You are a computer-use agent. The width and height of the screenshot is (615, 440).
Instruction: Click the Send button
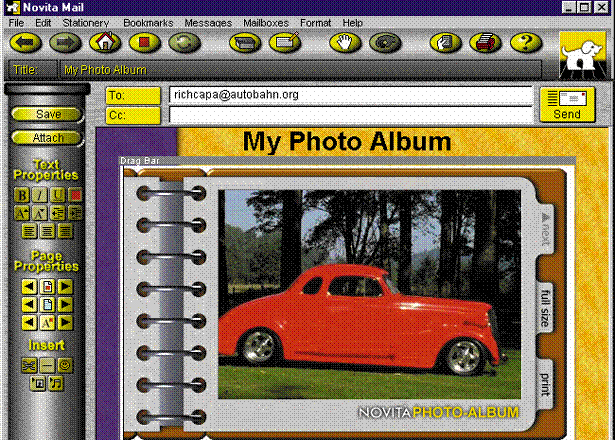point(566,104)
